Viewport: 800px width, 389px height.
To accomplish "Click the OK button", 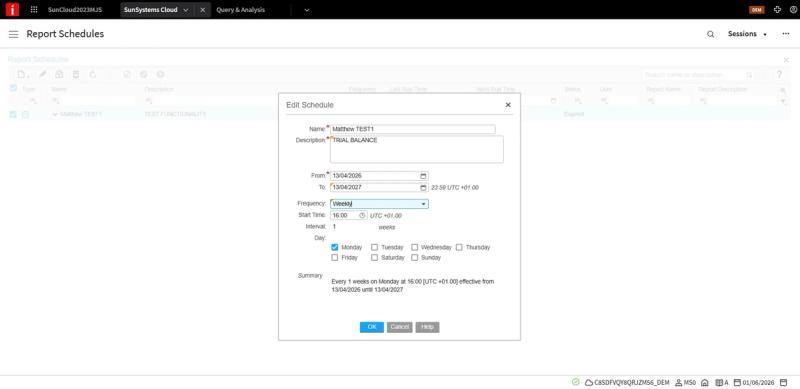I will click(372, 327).
